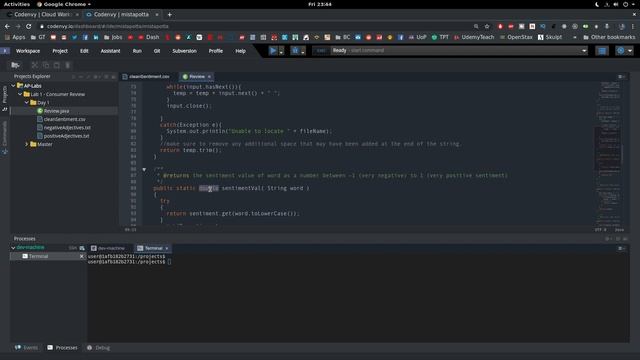Open the Run command dropdown arrow
Screen dimensions: 640x360
281,51
